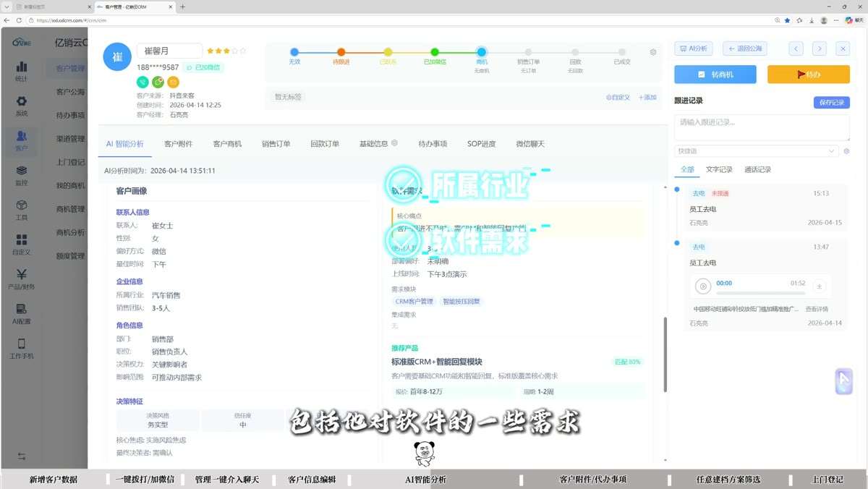Click the 退回公海 button

click(x=744, y=48)
